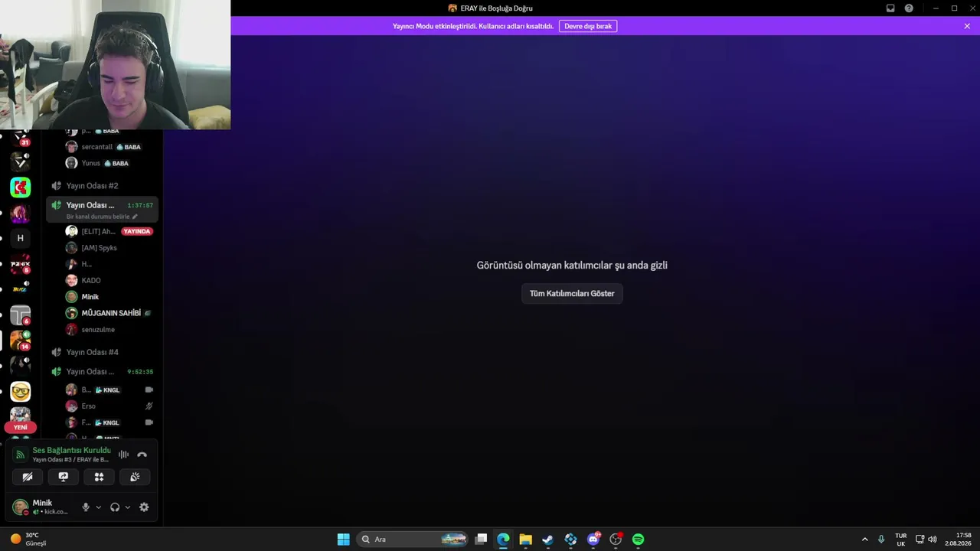Viewport: 980px width, 551px height.
Task: Select the active Yayın Odası channel with 1:37:57 timer
Action: coord(102,209)
